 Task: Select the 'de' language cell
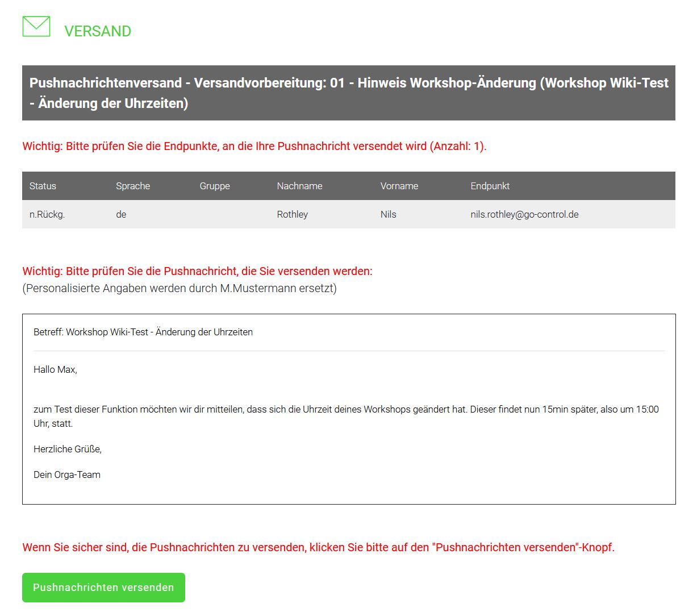(x=121, y=214)
